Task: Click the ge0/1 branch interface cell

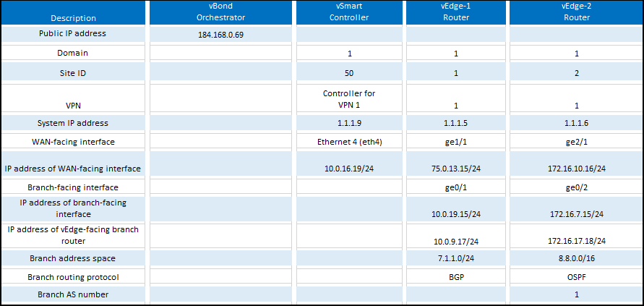Action: 456,187
